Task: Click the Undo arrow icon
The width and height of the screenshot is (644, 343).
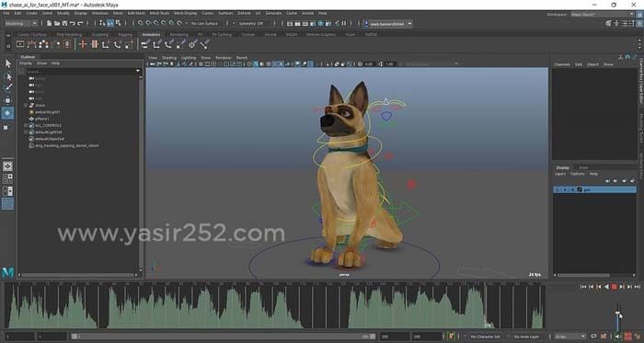Action: click(x=73, y=23)
